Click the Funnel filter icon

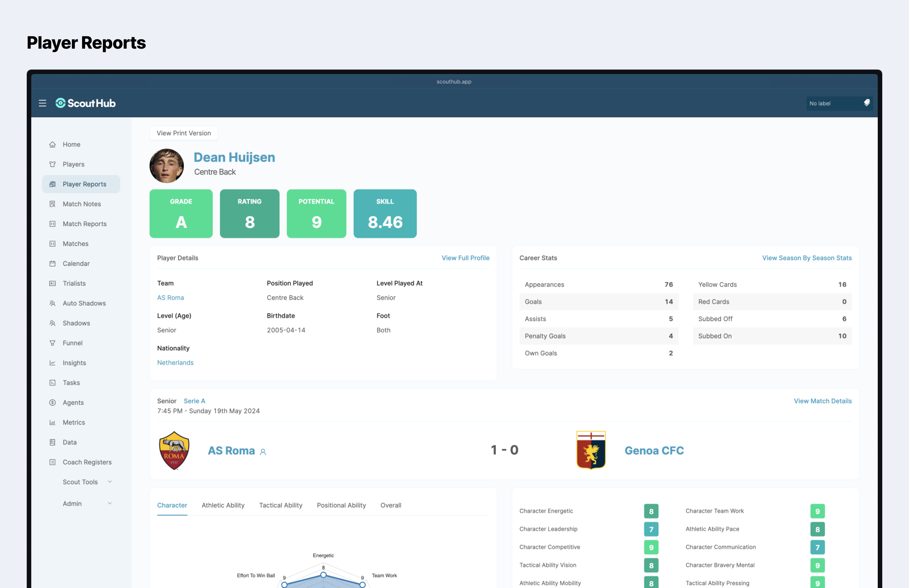tap(53, 343)
